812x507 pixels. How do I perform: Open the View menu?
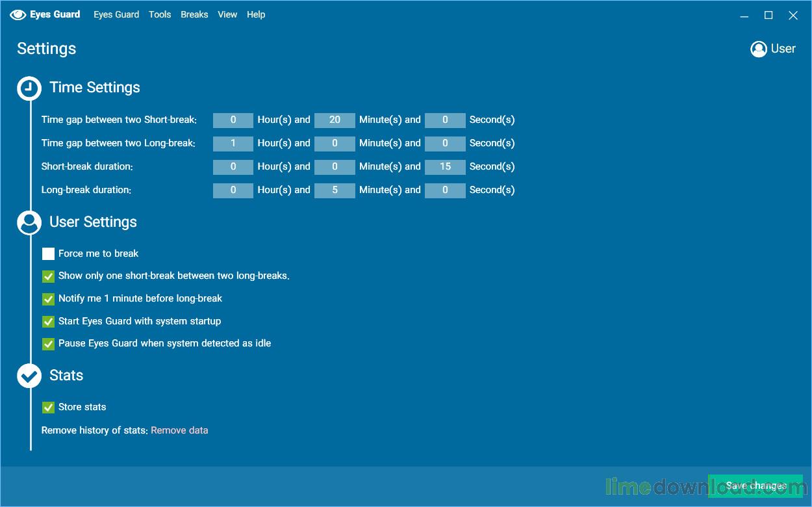[227, 14]
